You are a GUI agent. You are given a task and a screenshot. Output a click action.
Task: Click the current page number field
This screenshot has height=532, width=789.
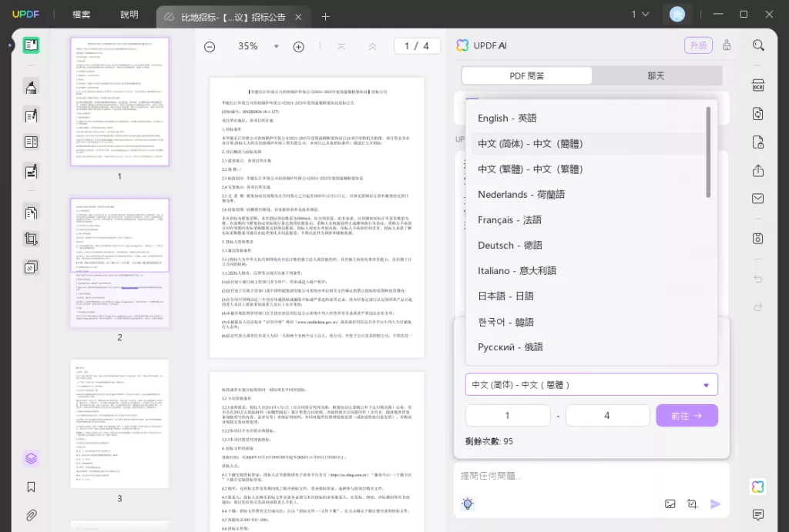[417, 46]
